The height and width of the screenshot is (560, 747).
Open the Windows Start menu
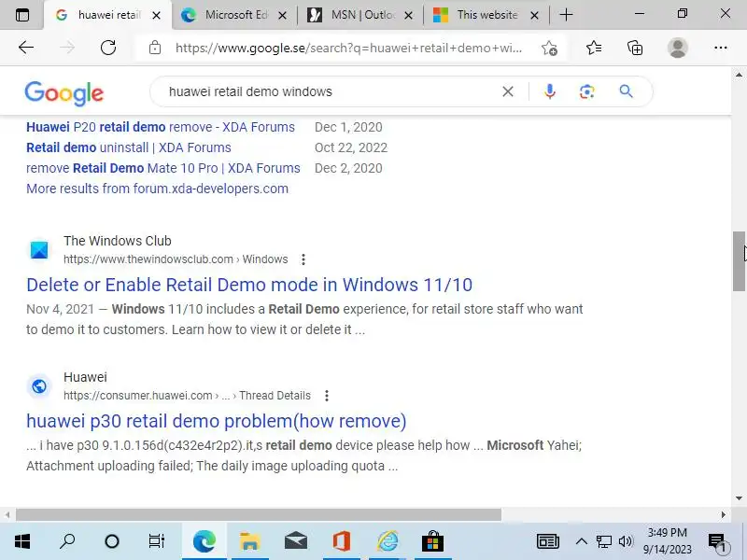[x=21, y=541]
